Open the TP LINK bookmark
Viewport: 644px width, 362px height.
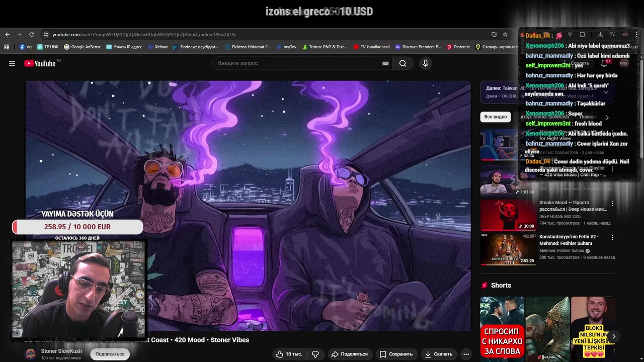point(47,47)
